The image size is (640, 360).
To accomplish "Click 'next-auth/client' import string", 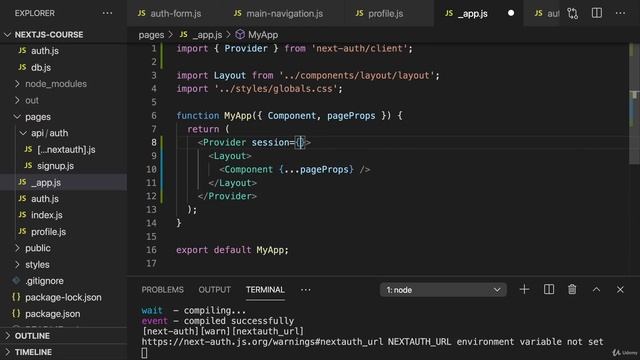I will pos(360,49).
